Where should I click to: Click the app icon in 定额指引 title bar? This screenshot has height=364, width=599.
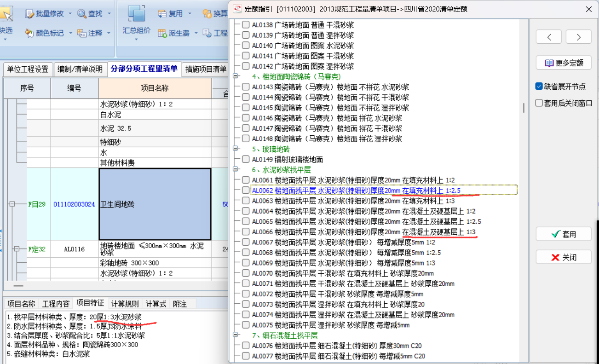click(x=237, y=9)
